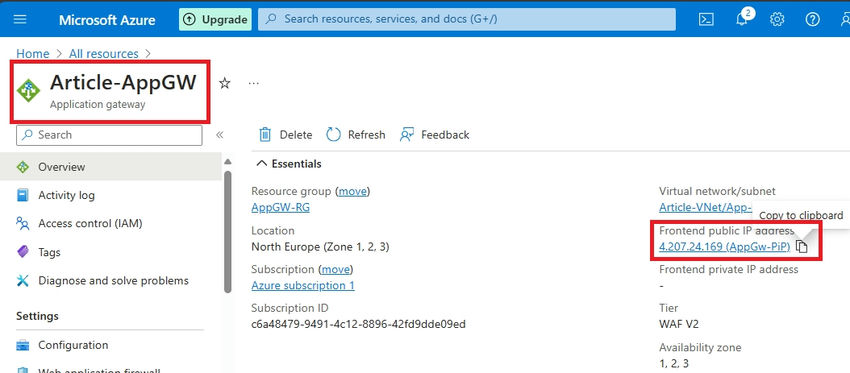Focus the Search resources, services, and docs box
850x373 pixels.
(467, 20)
